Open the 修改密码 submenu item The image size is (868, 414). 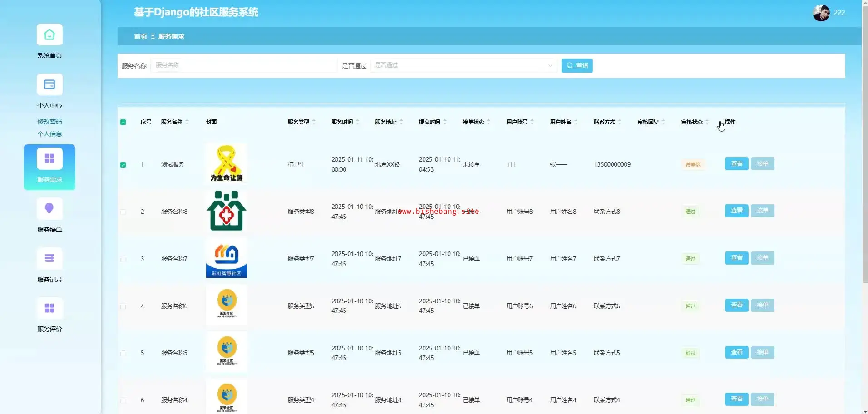(49, 122)
